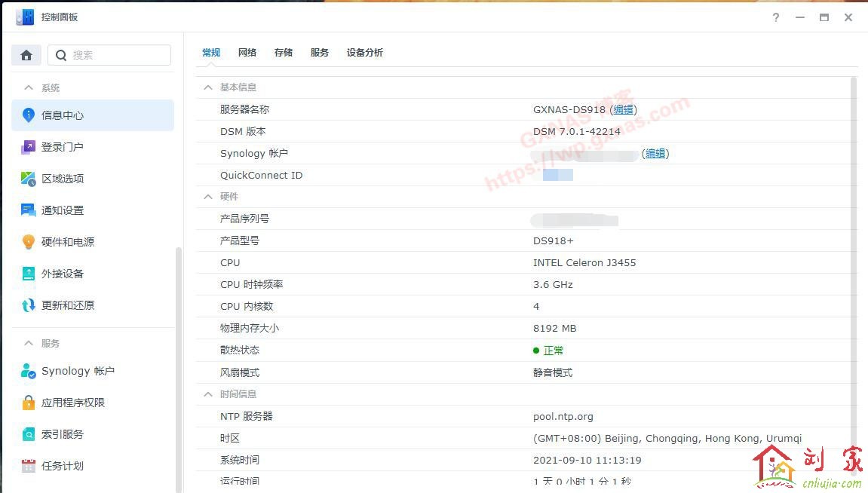868x493 pixels.
Task: Open 通知设置 notification settings icon
Action: pyautogui.click(x=29, y=210)
